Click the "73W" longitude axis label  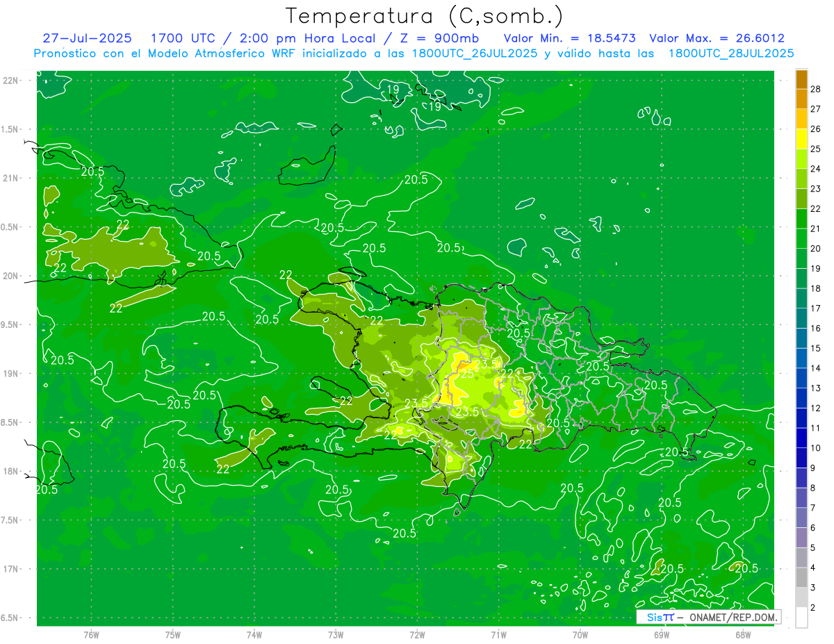tap(336, 634)
